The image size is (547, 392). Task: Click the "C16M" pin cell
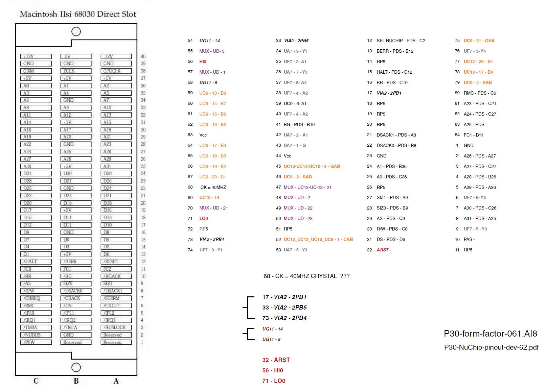[x=36, y=71]
